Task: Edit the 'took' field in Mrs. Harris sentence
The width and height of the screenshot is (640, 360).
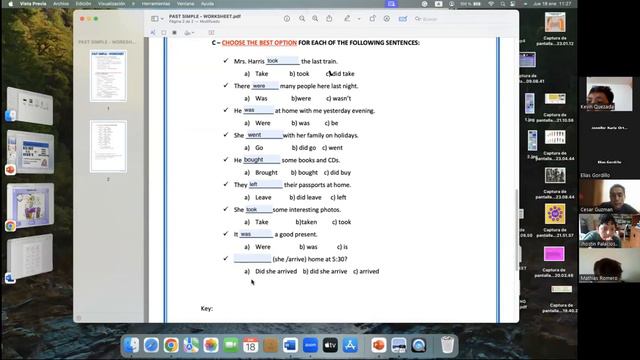Action: (282, 61)
